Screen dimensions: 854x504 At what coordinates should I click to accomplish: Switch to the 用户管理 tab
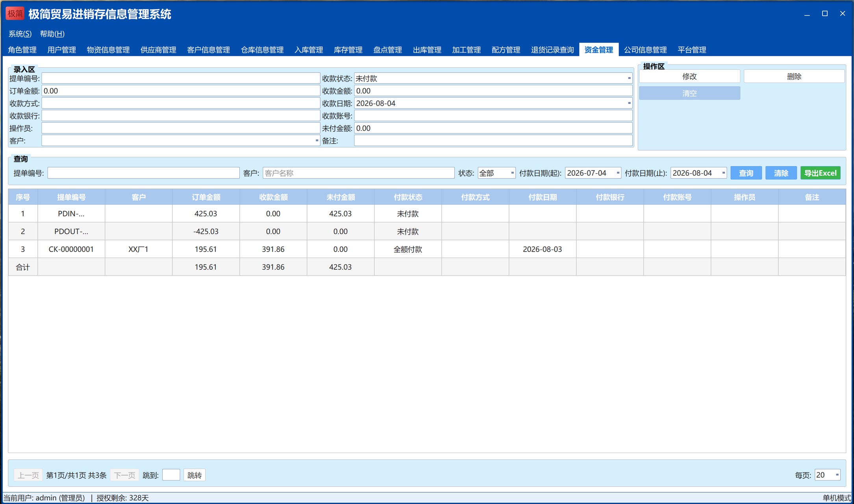(61, 50)
